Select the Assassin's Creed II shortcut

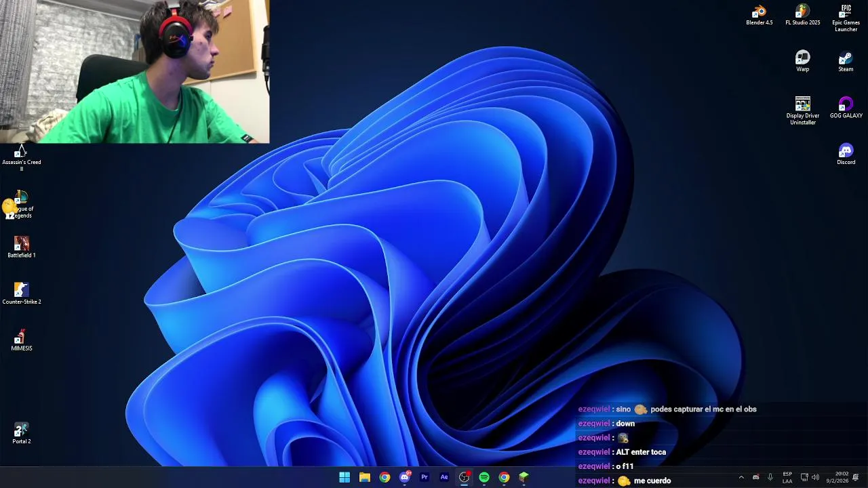[21, 157]
